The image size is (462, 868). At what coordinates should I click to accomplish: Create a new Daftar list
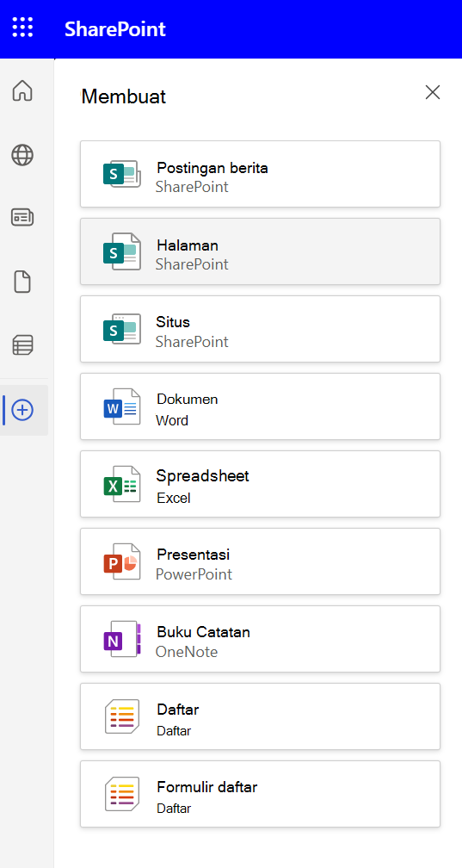coord(260,716)
